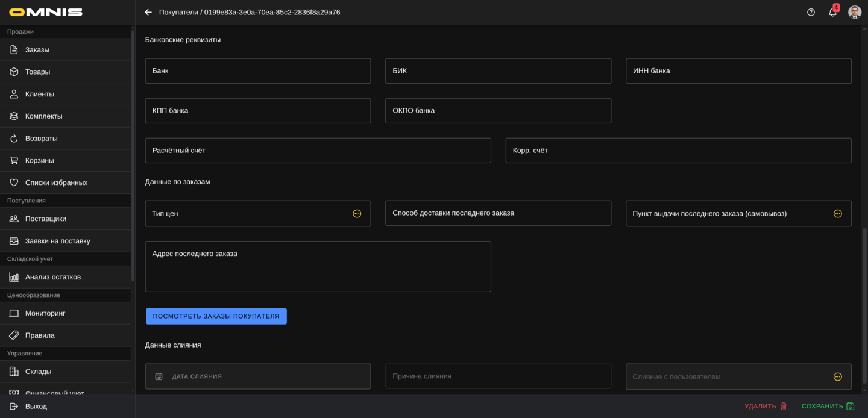
Task: Expand the Тип цен selector
Action: pyautogui.click(x=357, y=214)
